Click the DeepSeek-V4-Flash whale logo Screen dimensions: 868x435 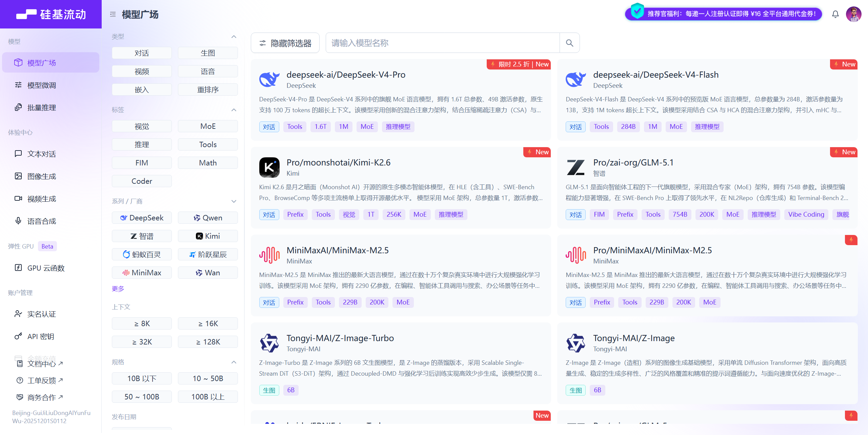pyautogui.click(x=576, y=80)
